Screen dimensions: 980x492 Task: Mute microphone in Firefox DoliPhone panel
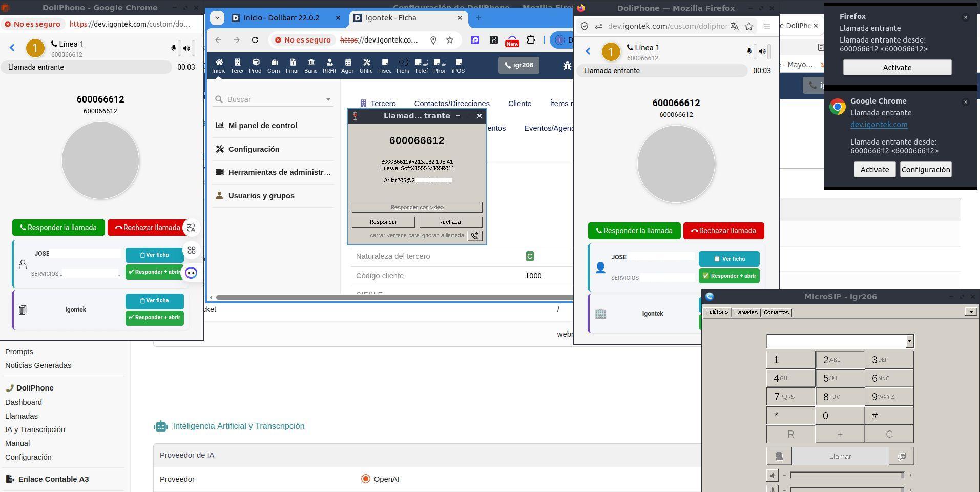pyautogui.click(x=749, y=51)
